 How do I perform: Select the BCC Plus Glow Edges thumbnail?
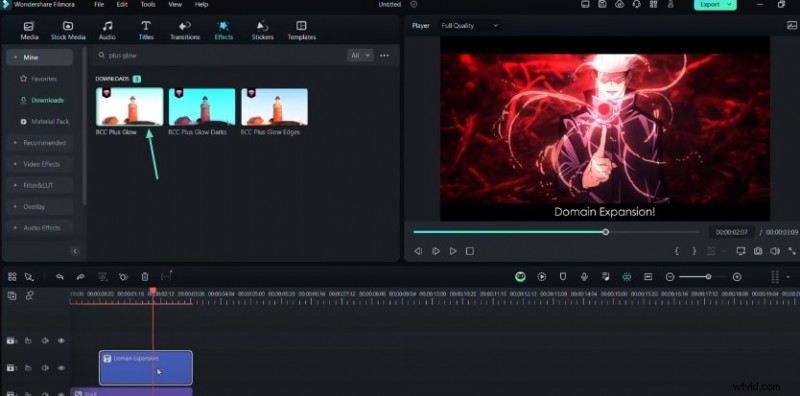click(274, 107)
